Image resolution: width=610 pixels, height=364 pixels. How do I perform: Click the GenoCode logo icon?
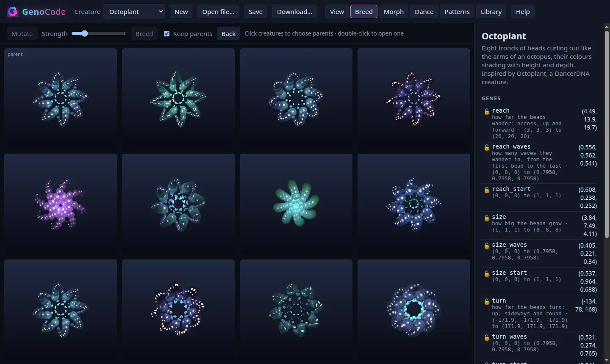click(x=13, y=12)
